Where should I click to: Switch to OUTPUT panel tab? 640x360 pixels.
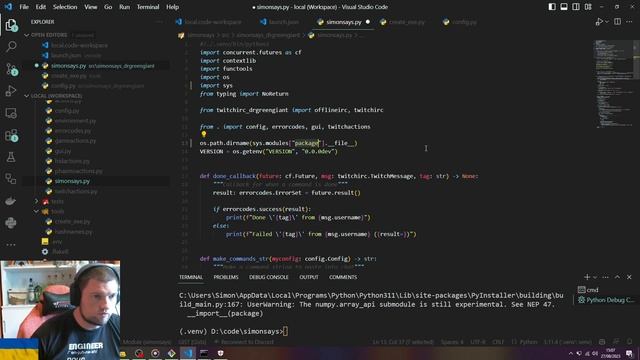click(309, 277)
